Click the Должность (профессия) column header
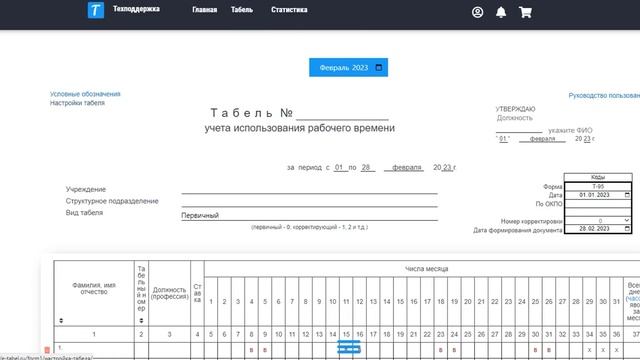This screenshot has height=360, width=640. coord(169,293)
